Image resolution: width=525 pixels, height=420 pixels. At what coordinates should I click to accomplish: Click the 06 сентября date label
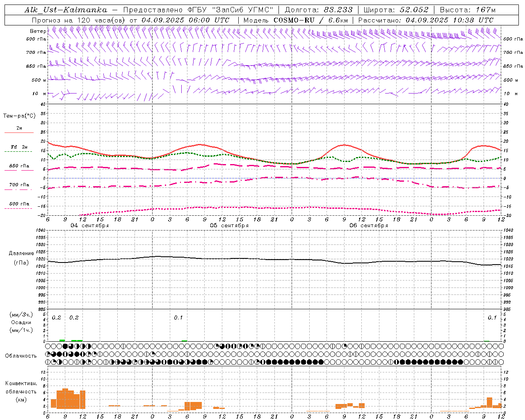click(368, 226)
